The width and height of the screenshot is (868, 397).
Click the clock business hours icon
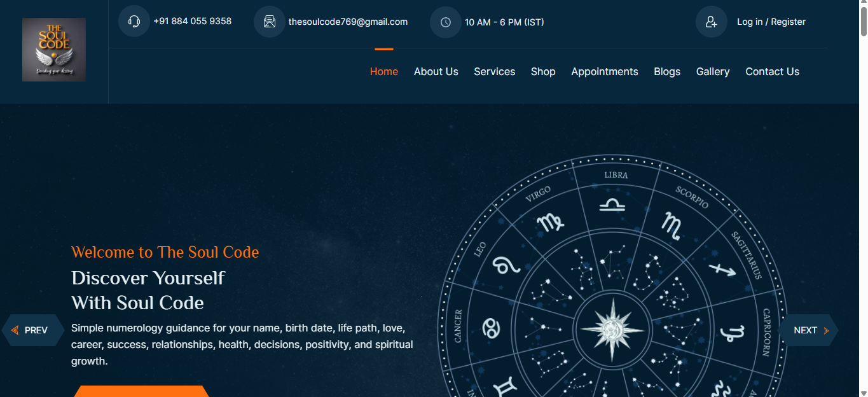pyautogui.click(x=446, y=22)
